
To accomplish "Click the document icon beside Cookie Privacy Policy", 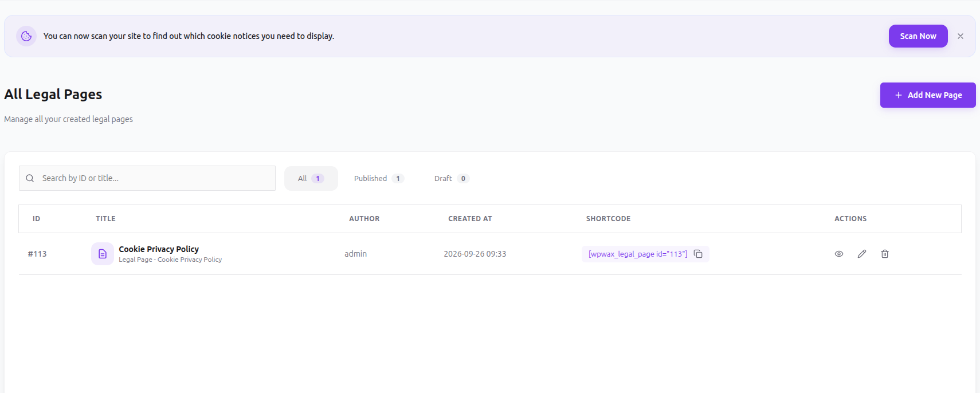I will 103,254.
